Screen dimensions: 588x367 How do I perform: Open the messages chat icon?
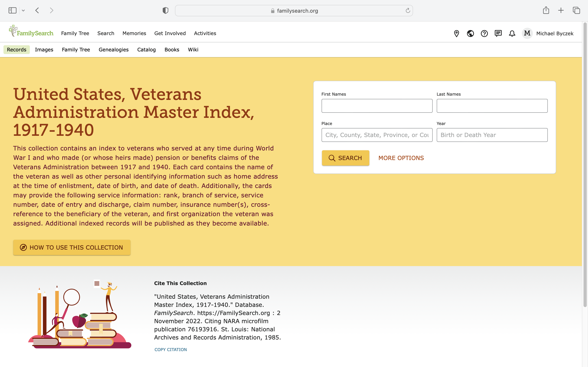pyautogui.click(x=498, y=33)
